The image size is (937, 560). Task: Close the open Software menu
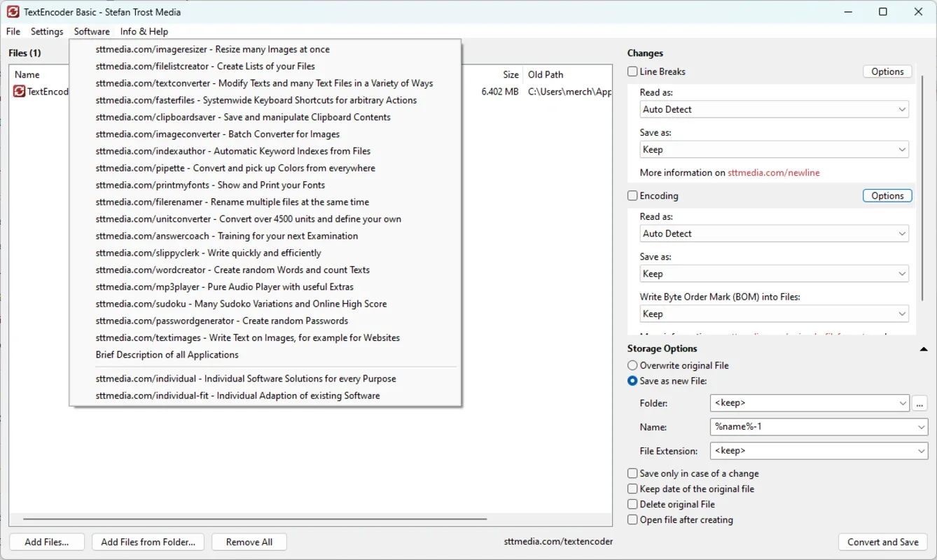pos(92,31)
